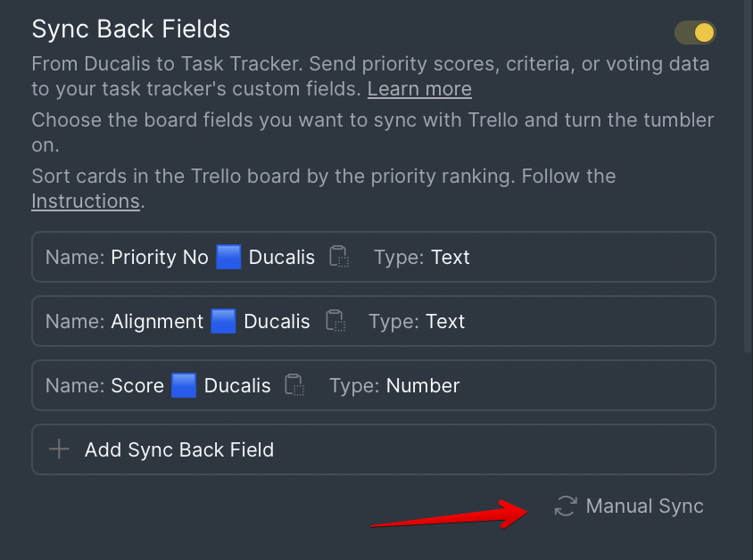Copy the Priority No field name icon

coord(339,257)
